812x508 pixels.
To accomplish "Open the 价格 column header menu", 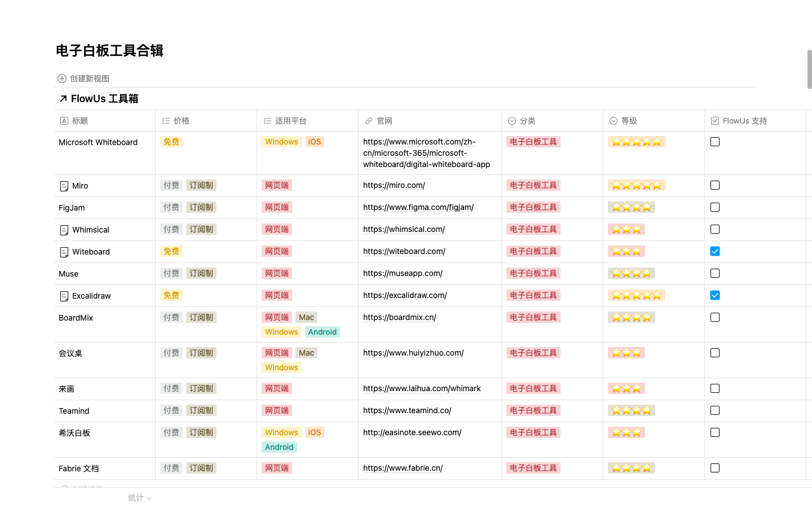I will pos(206,121).
